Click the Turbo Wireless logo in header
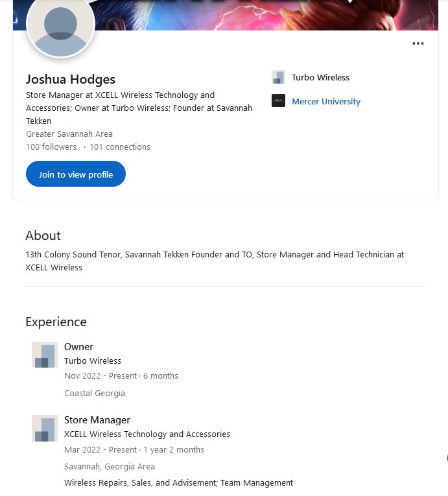The height and width of the screenshot is (496, 448). tap(278, 77)
